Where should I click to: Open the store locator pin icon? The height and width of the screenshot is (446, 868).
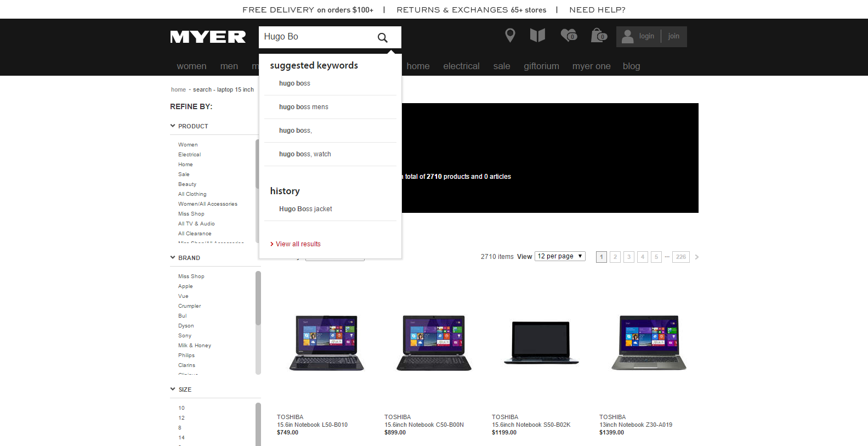510,36
